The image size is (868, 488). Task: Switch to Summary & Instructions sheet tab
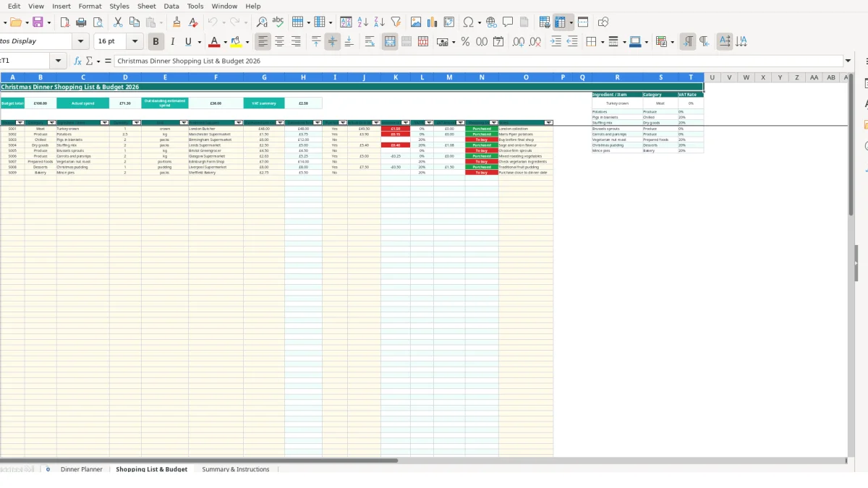pos(236,469)
